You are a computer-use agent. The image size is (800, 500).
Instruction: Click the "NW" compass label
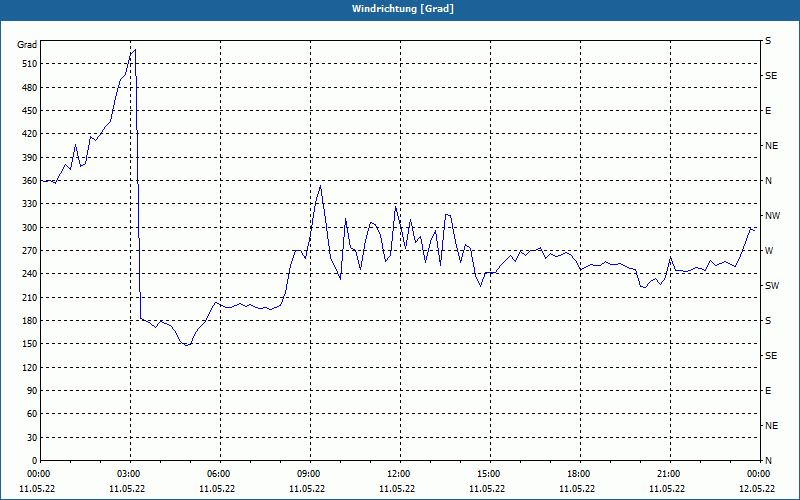pyautogui.click(x=773, y=216)
